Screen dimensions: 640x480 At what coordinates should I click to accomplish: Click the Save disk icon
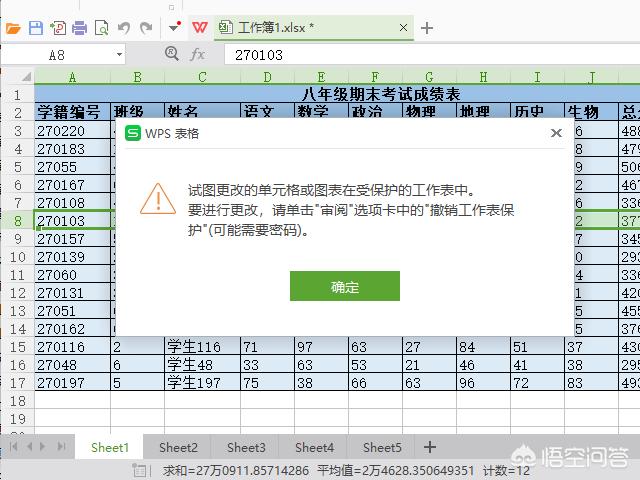(36, 28)
